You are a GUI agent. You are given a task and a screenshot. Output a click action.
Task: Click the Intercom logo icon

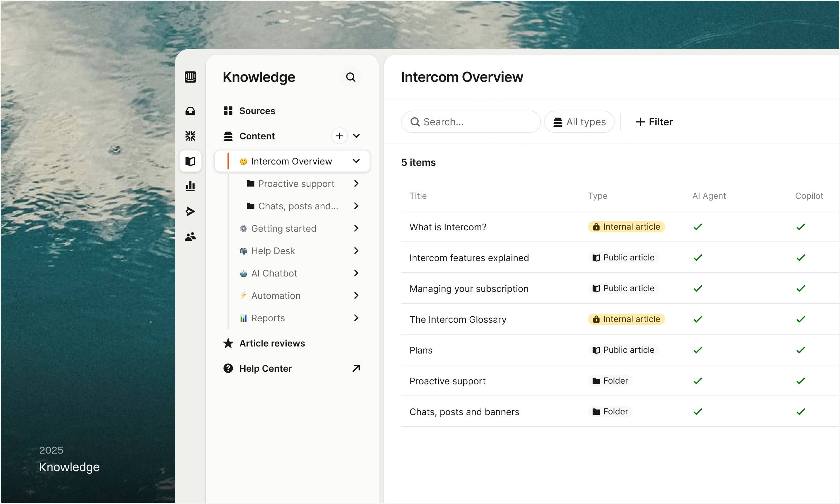[190, 77]
